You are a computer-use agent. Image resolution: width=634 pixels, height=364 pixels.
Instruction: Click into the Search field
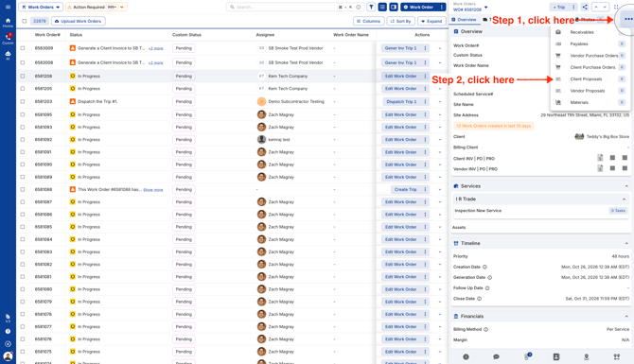[286, 7]
